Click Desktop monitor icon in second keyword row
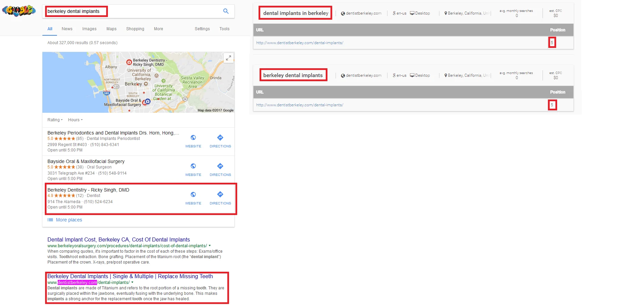Image resolution: width=644 pixels, height=305 pixels. click(x=412, y=75)
